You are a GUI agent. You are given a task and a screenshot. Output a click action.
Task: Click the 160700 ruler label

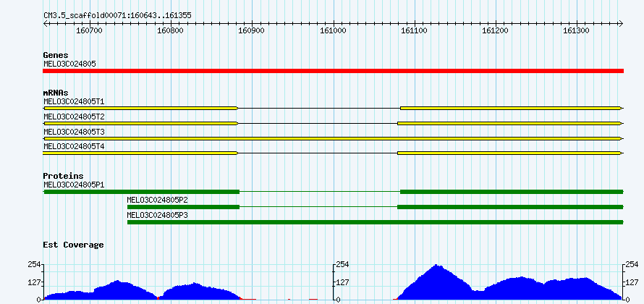[x=90, y=31]
